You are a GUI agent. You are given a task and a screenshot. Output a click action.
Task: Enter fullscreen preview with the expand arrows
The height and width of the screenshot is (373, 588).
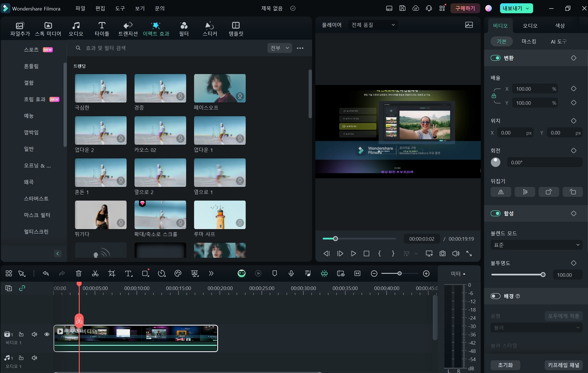pyautogui.click(x=469, y=253)
